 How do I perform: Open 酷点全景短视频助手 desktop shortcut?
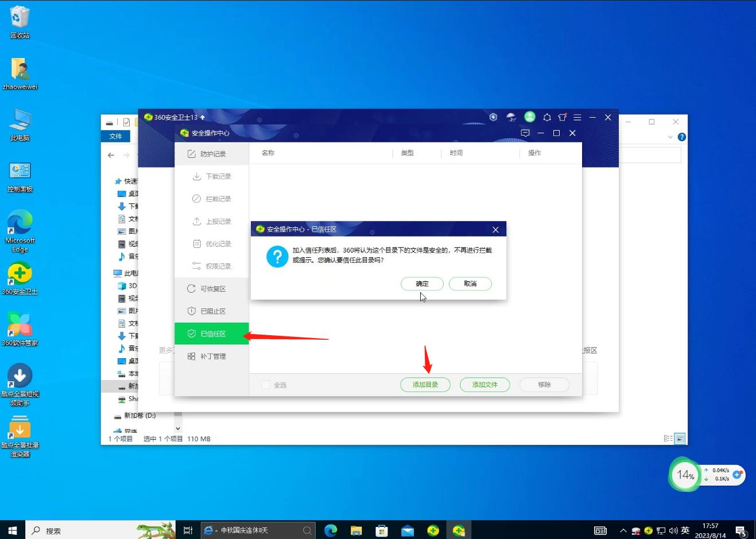[20, 385]
